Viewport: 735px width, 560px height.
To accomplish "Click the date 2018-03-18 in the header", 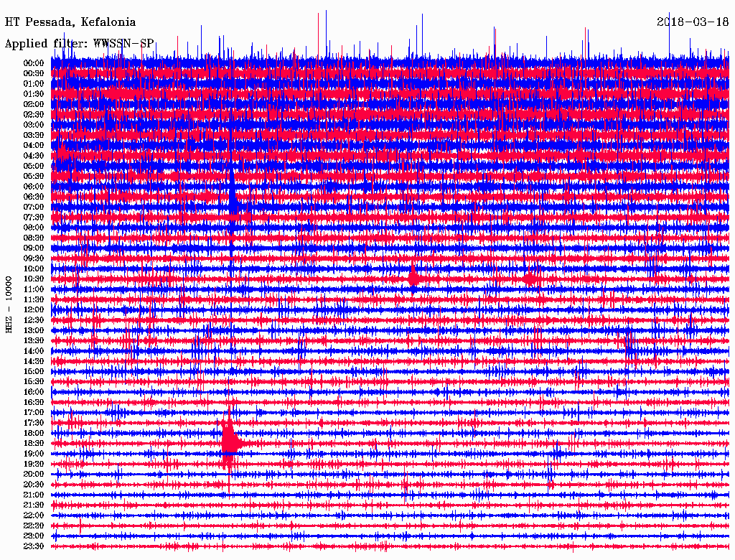I will [692, 22].
